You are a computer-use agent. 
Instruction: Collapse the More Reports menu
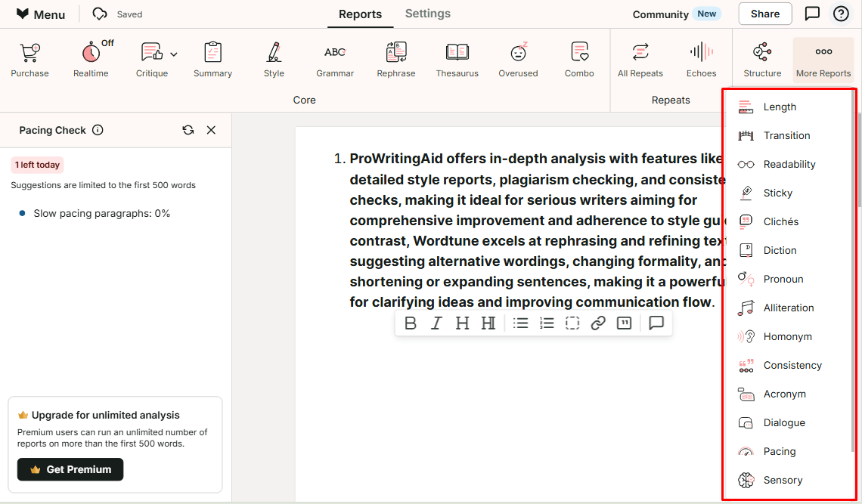(x=823, y=60)
